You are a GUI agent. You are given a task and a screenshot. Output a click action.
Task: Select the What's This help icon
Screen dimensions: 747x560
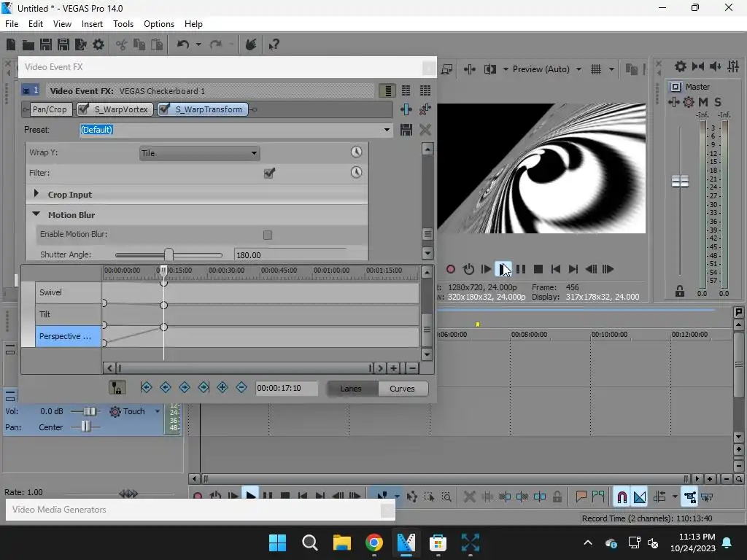tap(274, 44)
